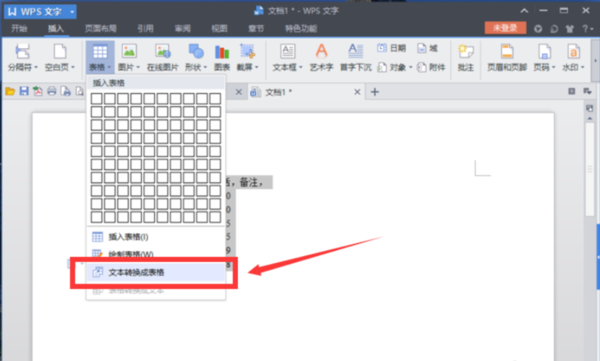Print the document using printer icon

[x=52, y=91]
